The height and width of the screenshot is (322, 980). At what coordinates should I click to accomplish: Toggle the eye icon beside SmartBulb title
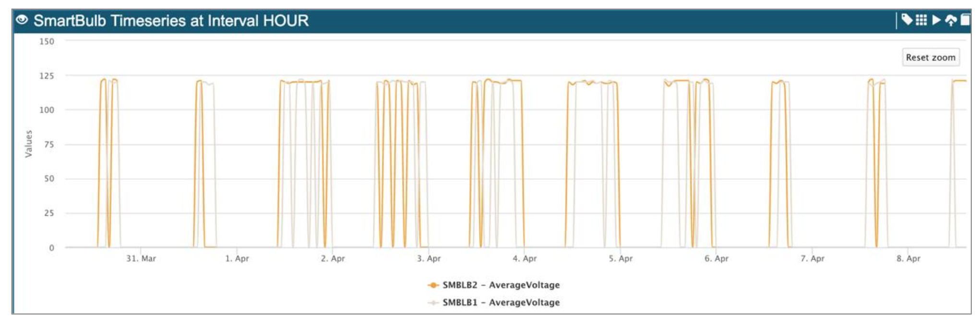pyautogui.click(x=22, y=20)
